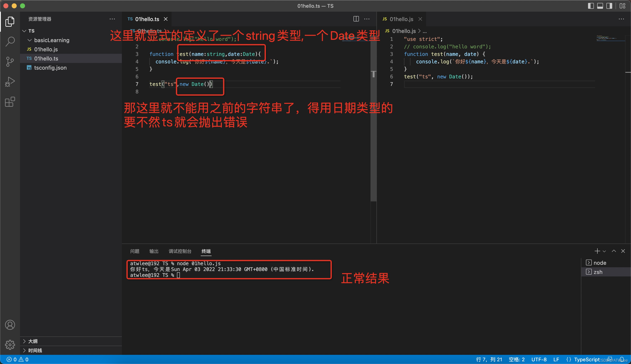Toggle the bottom panel layout button
Viewport: 631px width, 364px height.
[x=600, y=6]
